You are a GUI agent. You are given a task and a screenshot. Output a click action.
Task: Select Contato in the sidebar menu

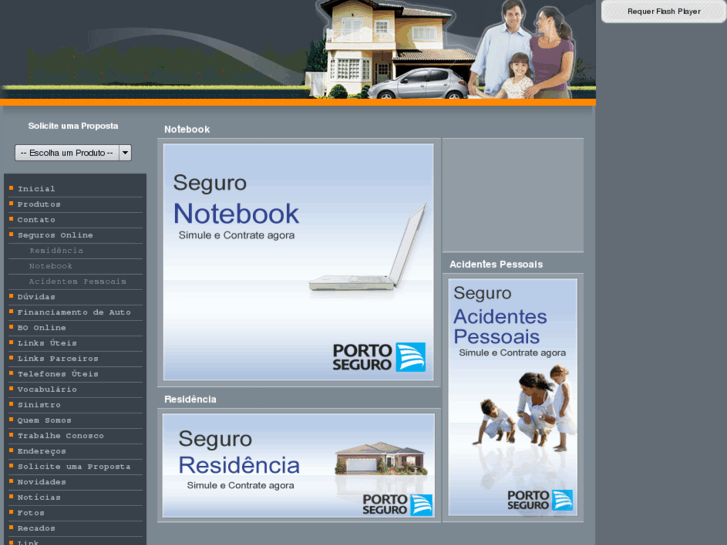36,220
